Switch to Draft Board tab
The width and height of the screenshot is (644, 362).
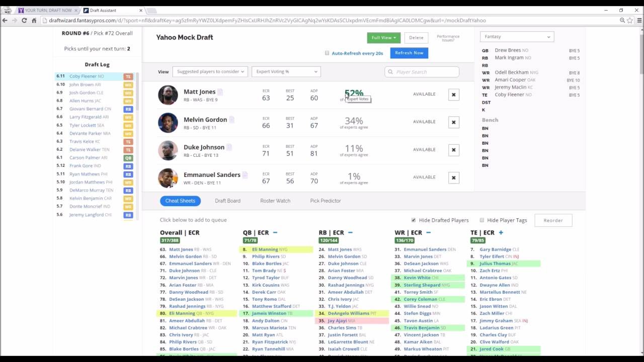[x=227, y=201]
